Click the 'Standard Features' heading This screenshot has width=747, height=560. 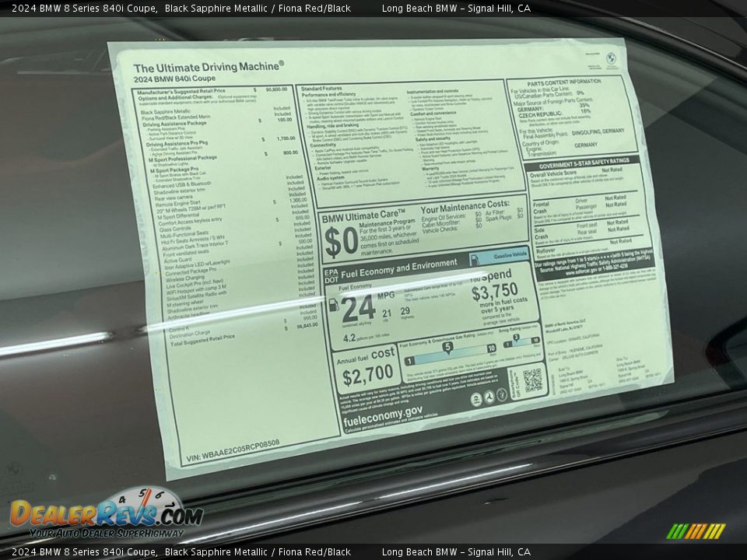(321, 89)
